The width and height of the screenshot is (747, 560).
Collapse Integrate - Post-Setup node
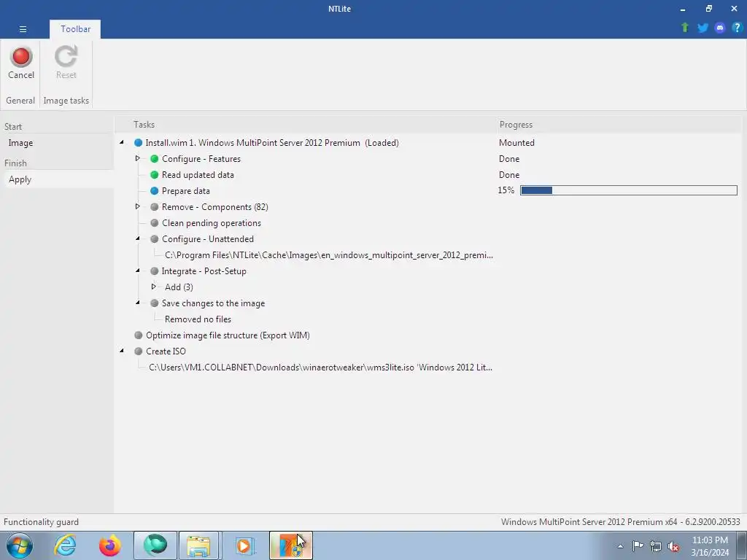coord(138,270)
